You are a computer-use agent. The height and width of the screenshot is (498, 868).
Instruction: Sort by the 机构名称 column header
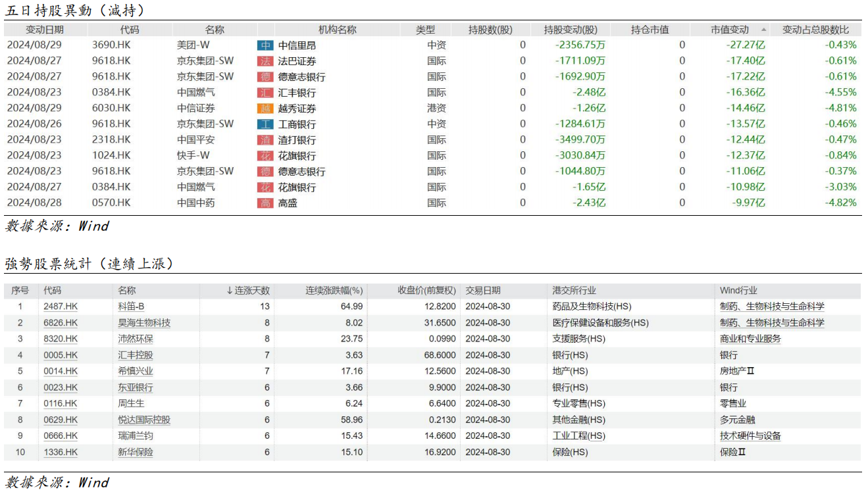(x=338, y=30)
